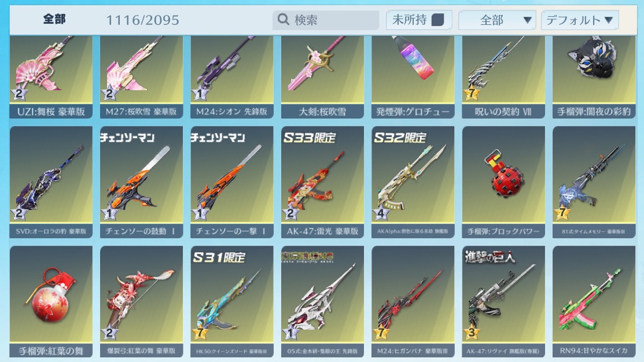This screenshot has width=644, height=362.
Task: Toggle the 未所持 checkbox
Action: [x=438, y=20]
